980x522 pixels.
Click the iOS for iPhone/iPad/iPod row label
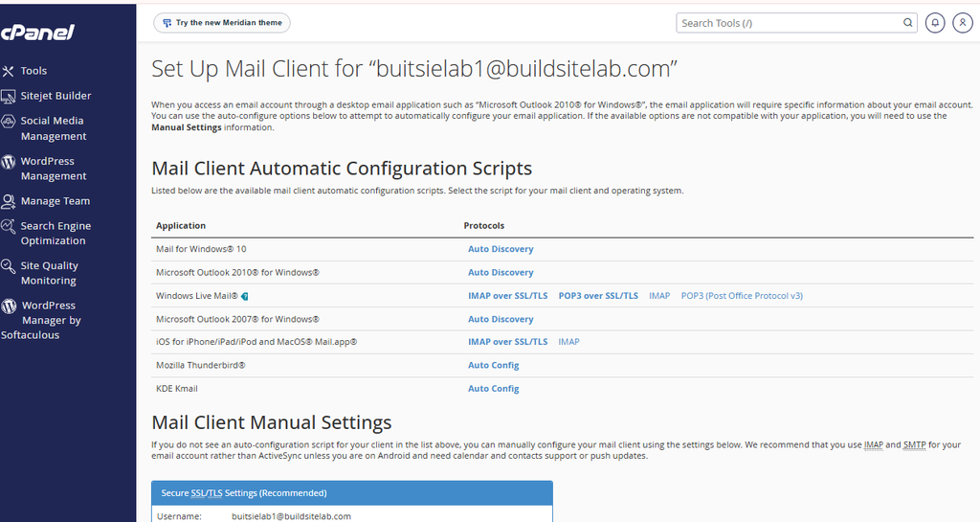(x=256, y=342)
